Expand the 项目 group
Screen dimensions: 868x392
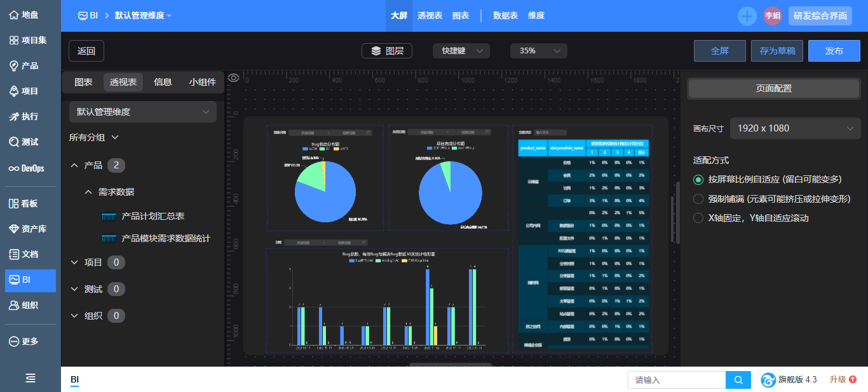[x=74, y=262]
